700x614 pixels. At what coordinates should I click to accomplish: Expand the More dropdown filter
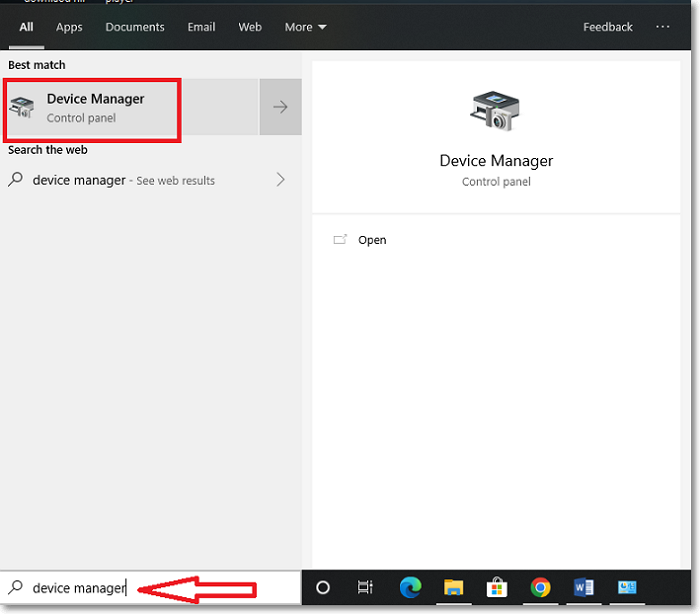pyautogui.click(x=306, y=27)
